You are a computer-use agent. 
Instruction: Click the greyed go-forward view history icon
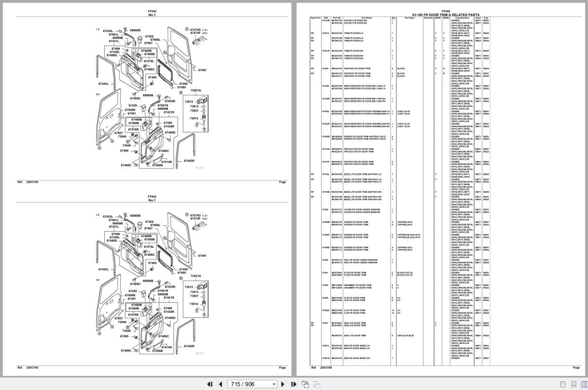coord(317,384)
